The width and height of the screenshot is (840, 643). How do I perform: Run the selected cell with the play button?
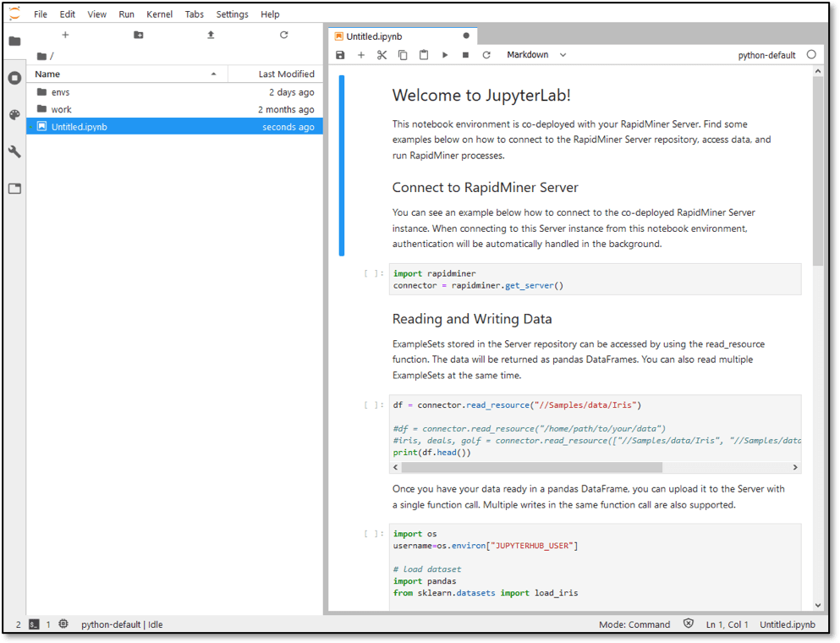coord(445,55)
